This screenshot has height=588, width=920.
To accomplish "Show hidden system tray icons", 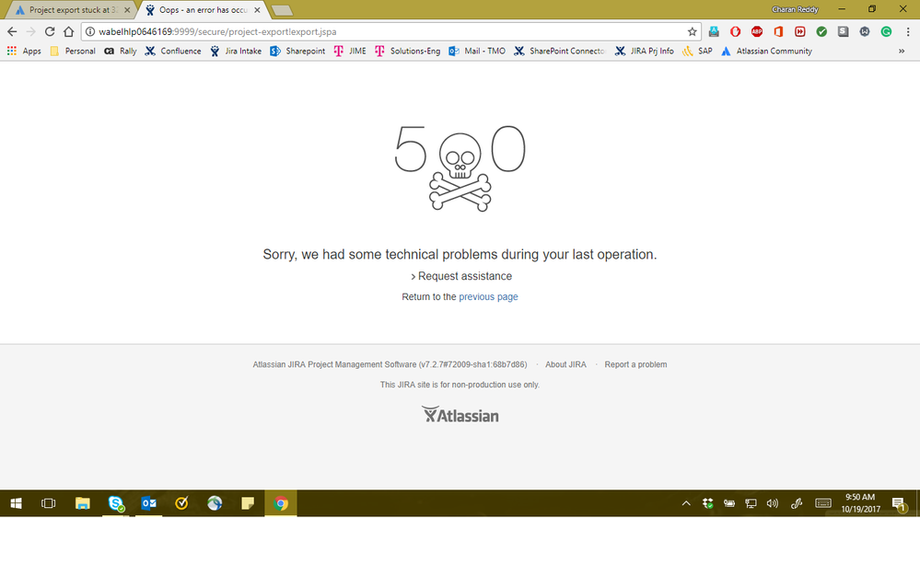I will (x=686, y=503).
